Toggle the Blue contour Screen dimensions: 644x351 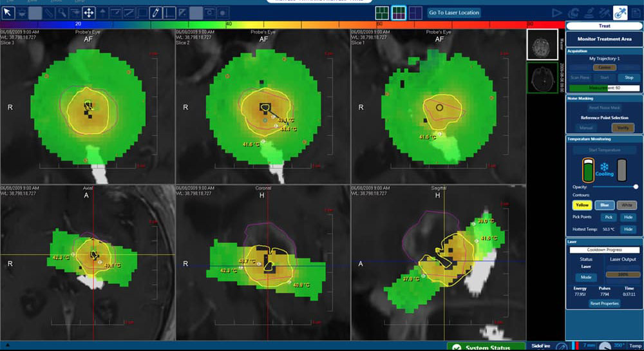(605, 205)
